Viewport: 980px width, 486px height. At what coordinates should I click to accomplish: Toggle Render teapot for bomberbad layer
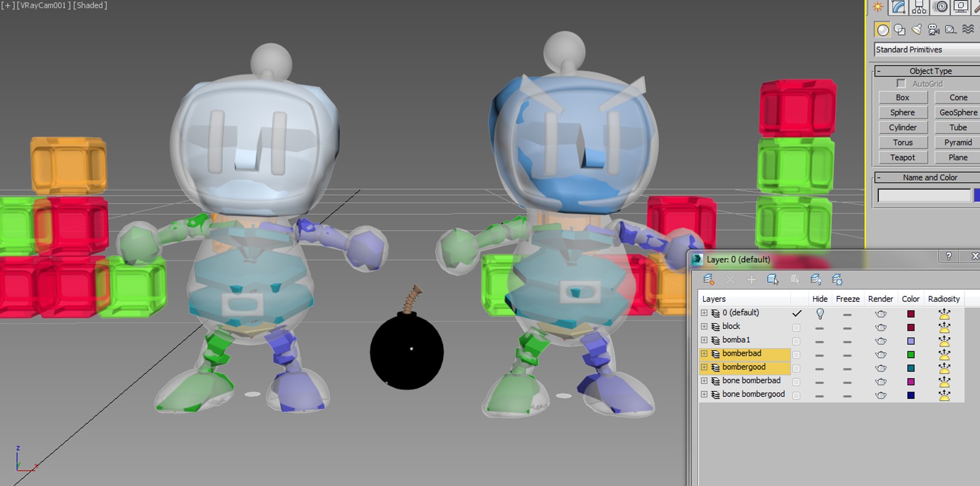[x=881, y=355]
